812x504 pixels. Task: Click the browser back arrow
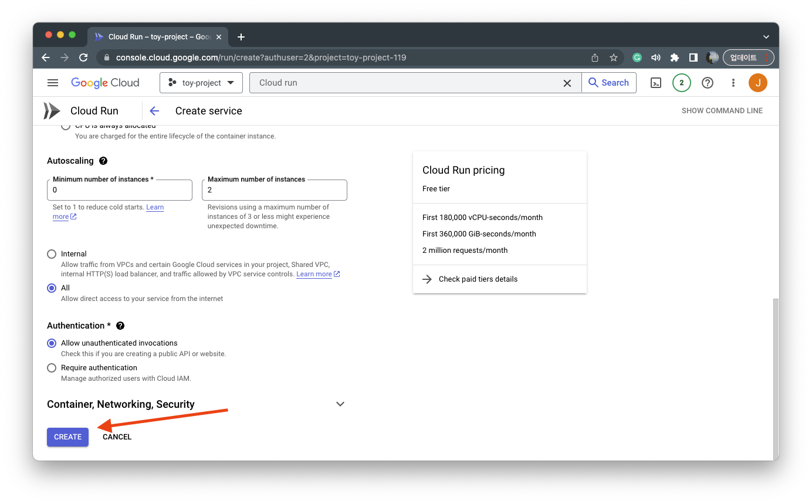(46, 57)
